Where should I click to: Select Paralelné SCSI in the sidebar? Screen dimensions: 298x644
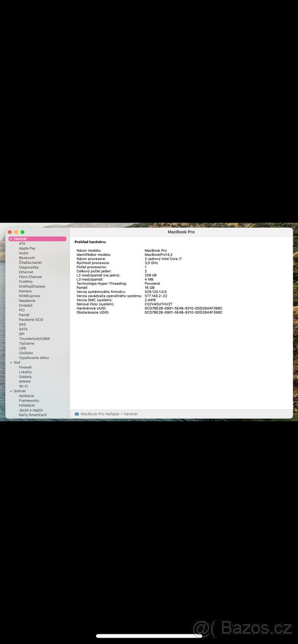pos(31,320)
